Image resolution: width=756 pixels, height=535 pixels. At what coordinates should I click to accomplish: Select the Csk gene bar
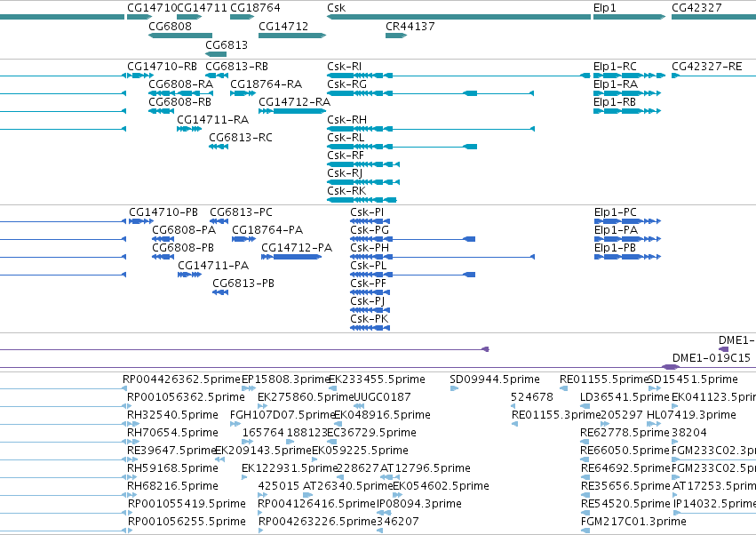(458, 17)
